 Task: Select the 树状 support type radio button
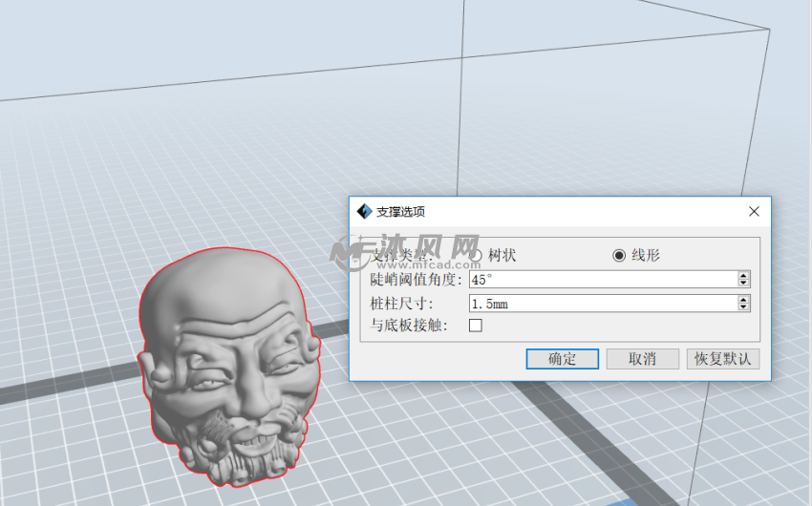click(476, 255)
